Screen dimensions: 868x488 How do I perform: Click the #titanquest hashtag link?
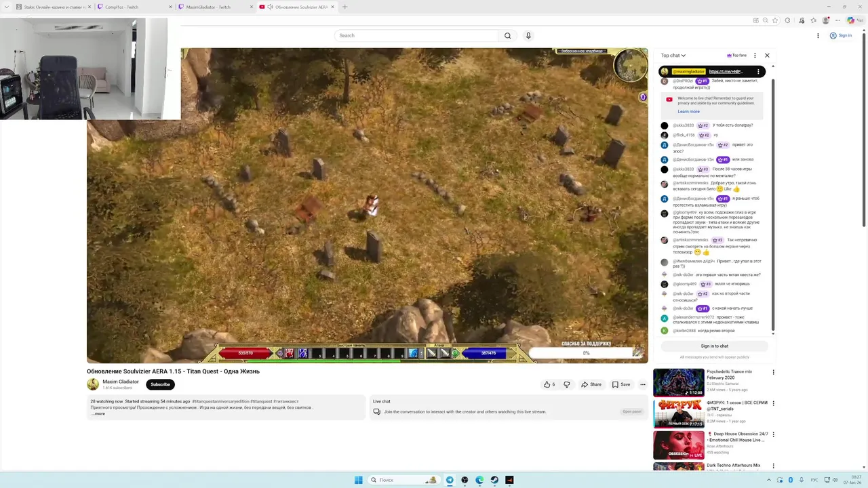(x=261, y=401)
